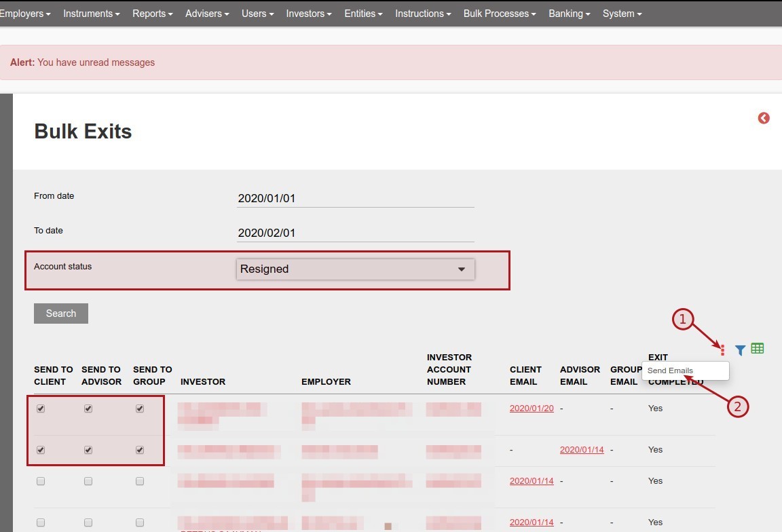Open the red three-dot actions menu
Image resolution: width=782 pixels, height=532 pixels.
click(723, 350)
